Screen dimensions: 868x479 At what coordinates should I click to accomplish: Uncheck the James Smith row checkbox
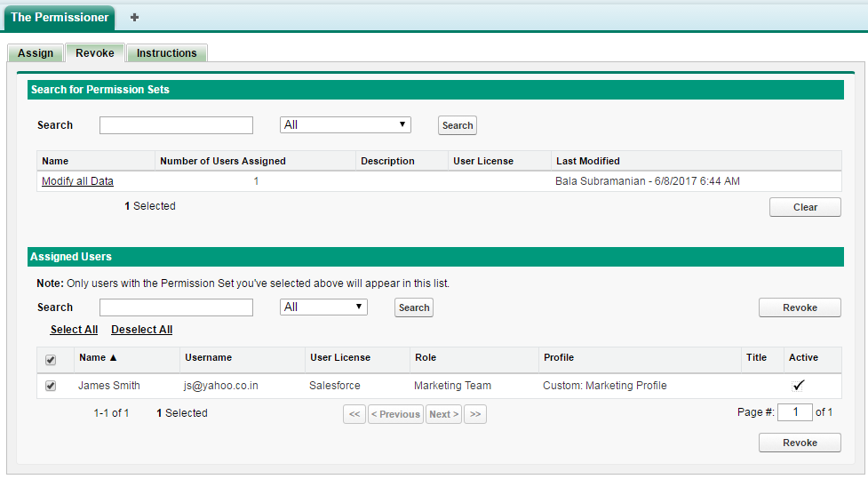51,386
